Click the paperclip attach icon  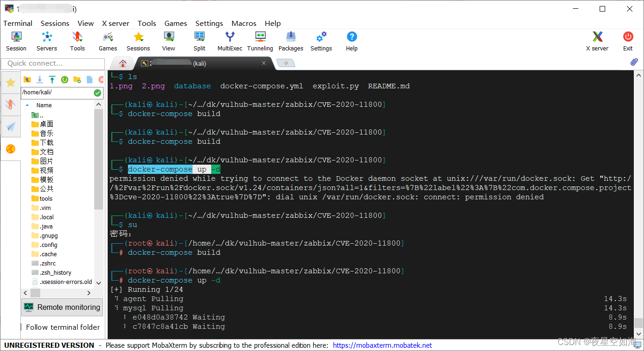[x=634, y=62]
